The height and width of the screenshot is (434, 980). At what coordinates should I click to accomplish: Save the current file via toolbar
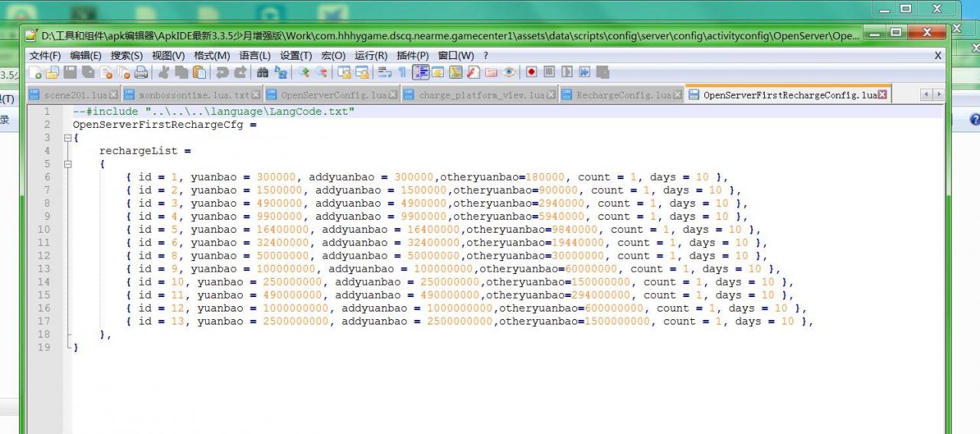coord(70,73)
